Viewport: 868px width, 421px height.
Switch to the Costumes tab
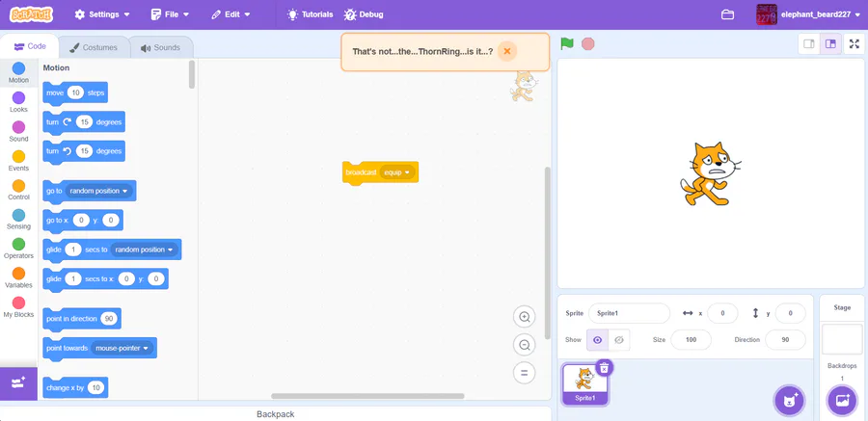(94, 47)
